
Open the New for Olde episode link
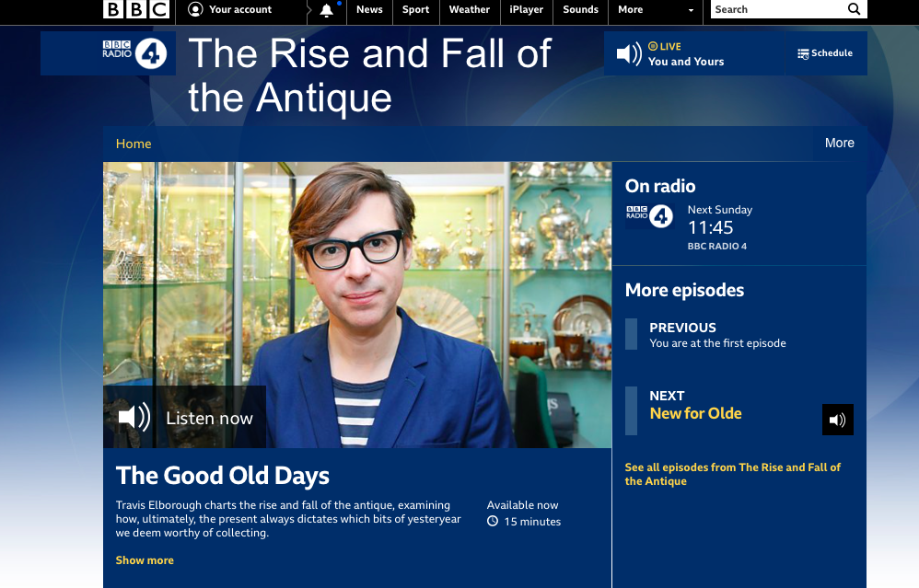coord(696,413)
